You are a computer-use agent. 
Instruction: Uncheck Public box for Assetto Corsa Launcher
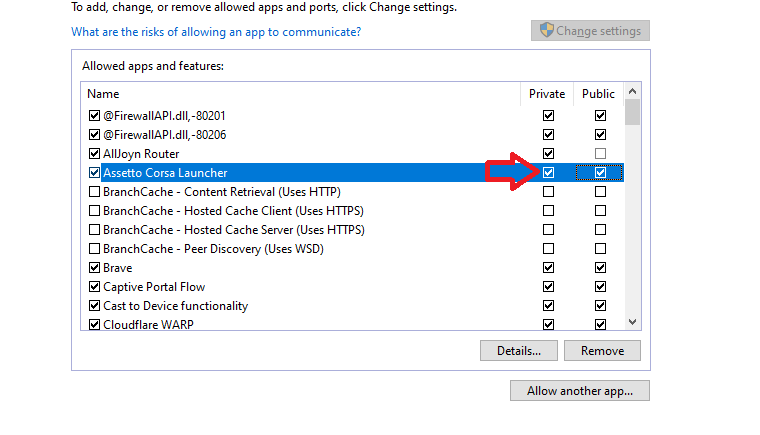(600, 173)
